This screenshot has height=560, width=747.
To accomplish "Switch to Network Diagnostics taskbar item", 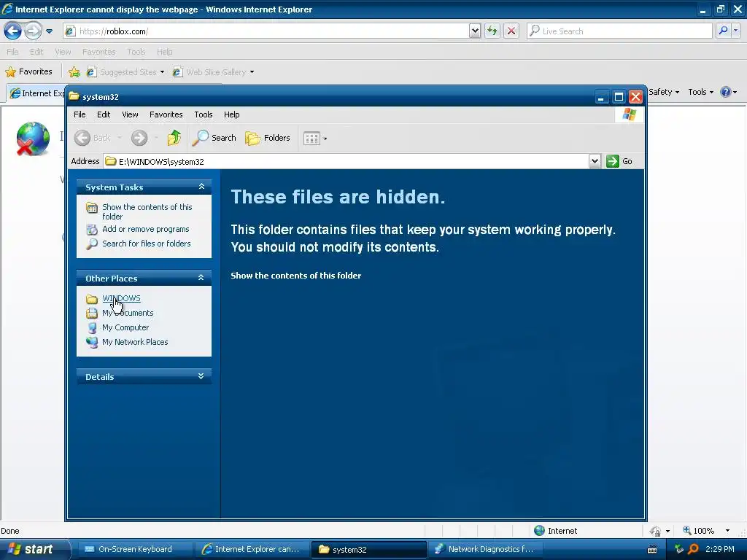I will (485, 549).
